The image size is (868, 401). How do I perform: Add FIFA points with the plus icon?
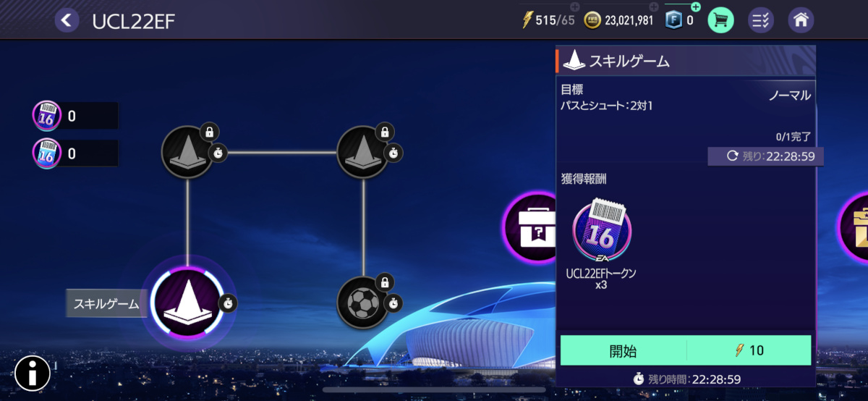click(696, 7)
